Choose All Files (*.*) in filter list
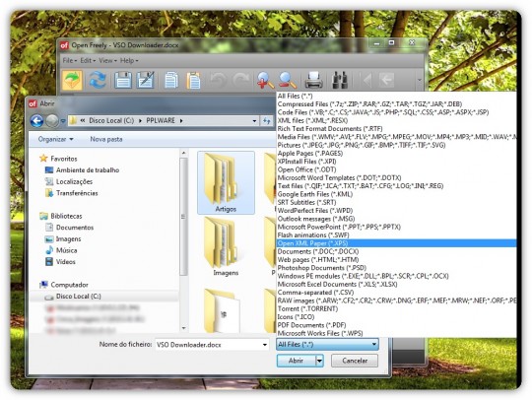This screenshot has width=532, height=400. (396, 96)
